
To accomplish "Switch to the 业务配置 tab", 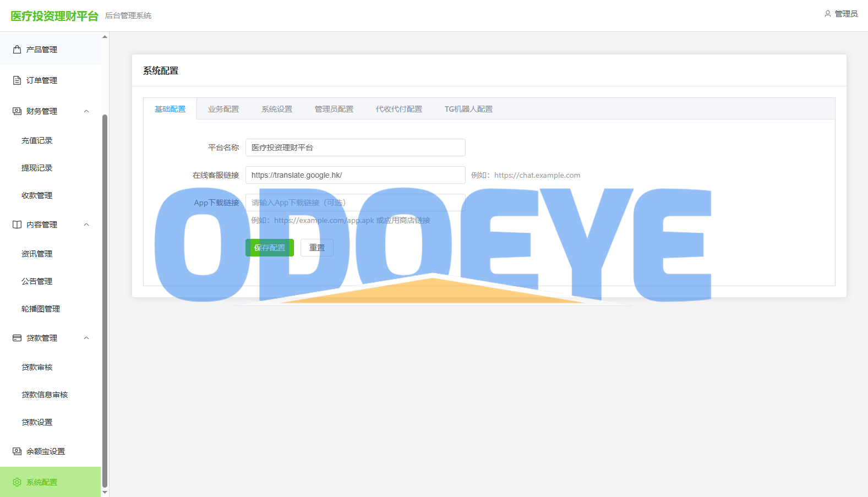I will 223,109.
